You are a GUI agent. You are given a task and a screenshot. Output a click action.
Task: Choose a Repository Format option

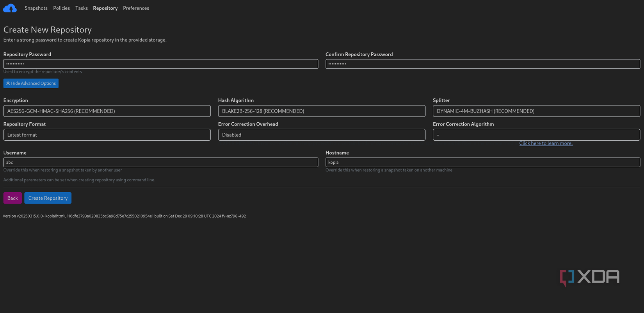tap(107, 135)
